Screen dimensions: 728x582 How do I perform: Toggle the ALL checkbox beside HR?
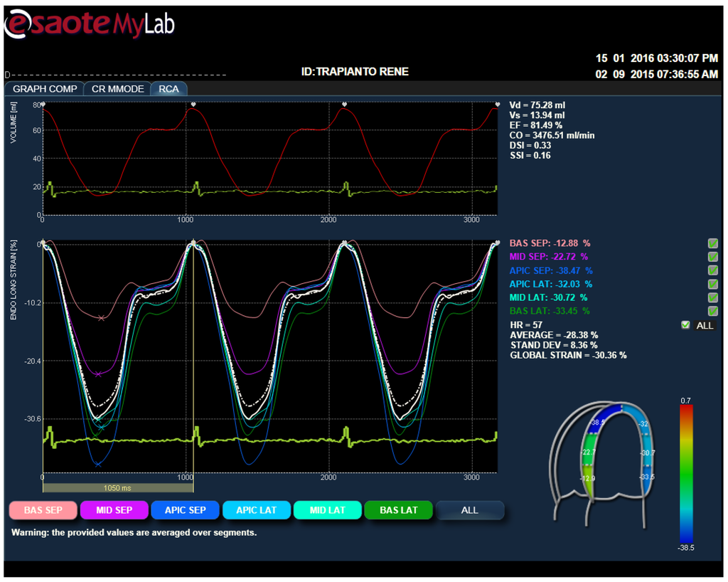click(685, 325)
